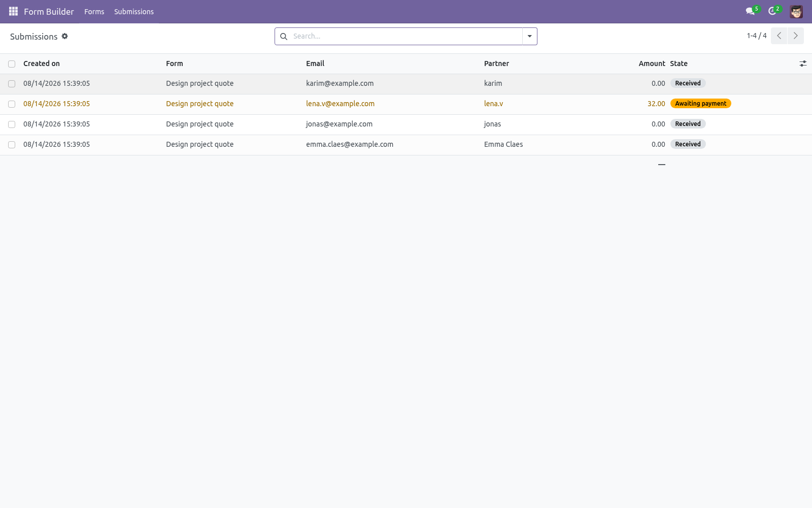Click the Awaiting payment status badge

point(700,104)
